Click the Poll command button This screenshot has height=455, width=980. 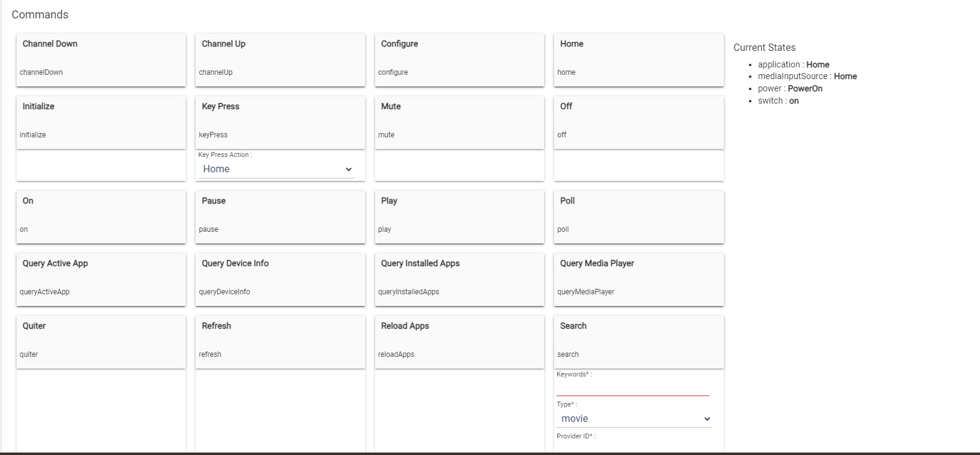pyautogui.click(x=638, y=216)
